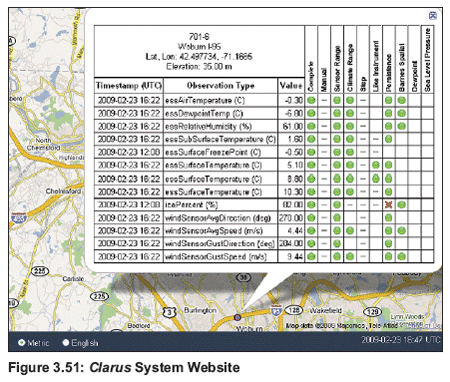This screenshot has width=450, height=382.
Task: Click Like Instrument dot for surface temperature 5.10
Action: coord(376,165)
